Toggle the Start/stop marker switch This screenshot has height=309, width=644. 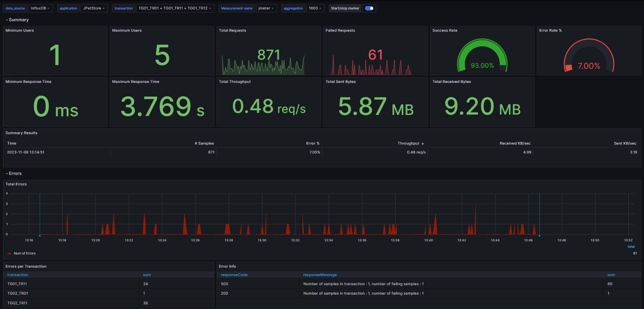pyautogui.click(x=369, y=8)
